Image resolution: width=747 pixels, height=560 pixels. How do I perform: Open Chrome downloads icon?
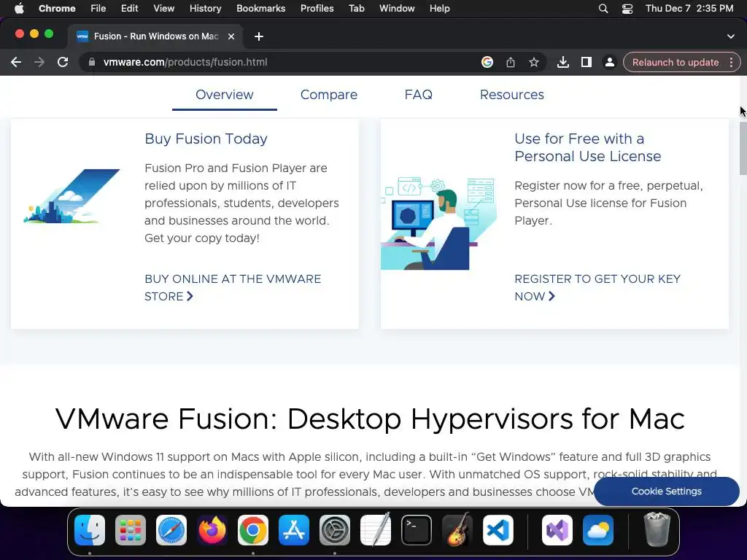coord(562,63)
